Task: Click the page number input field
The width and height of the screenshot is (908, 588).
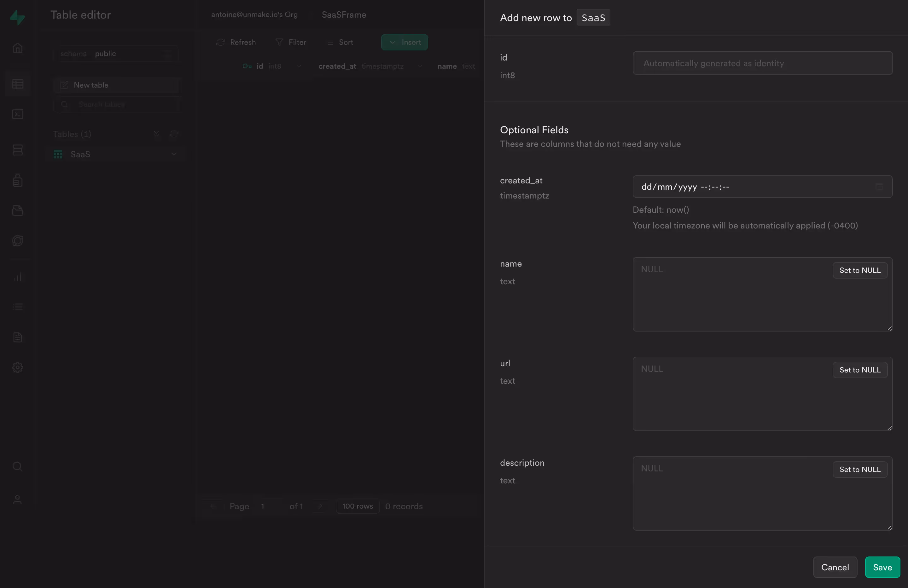Action: pyautogui.click(x=268, y=506)
